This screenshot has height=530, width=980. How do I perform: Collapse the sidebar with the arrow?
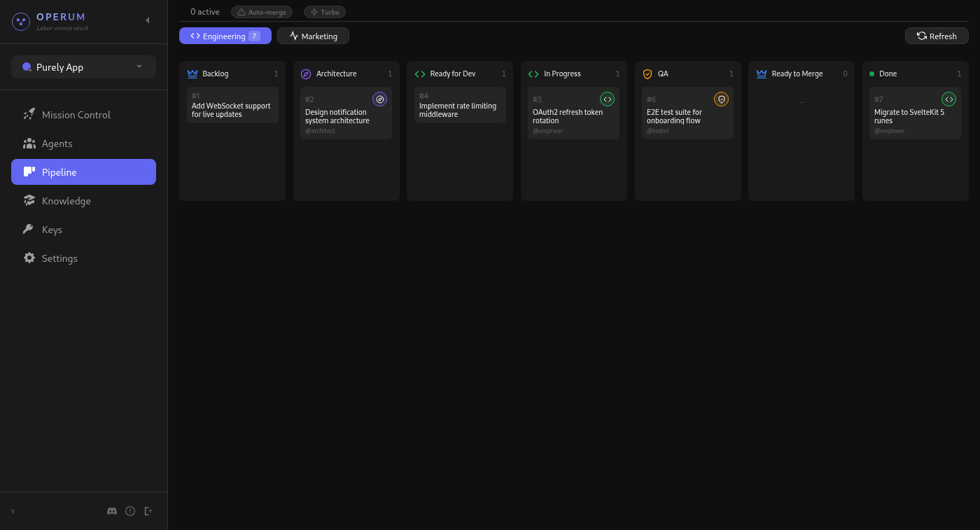click(147, 20)
